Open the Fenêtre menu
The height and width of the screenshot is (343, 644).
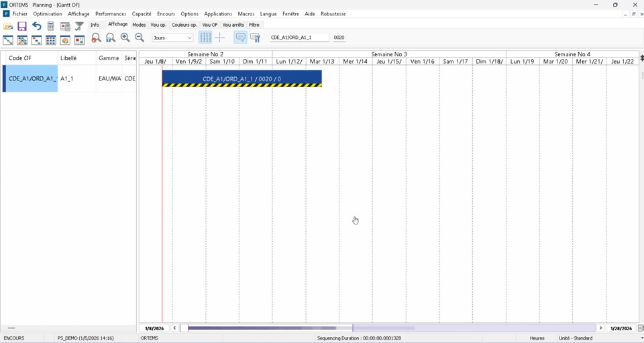click(290, 13)
